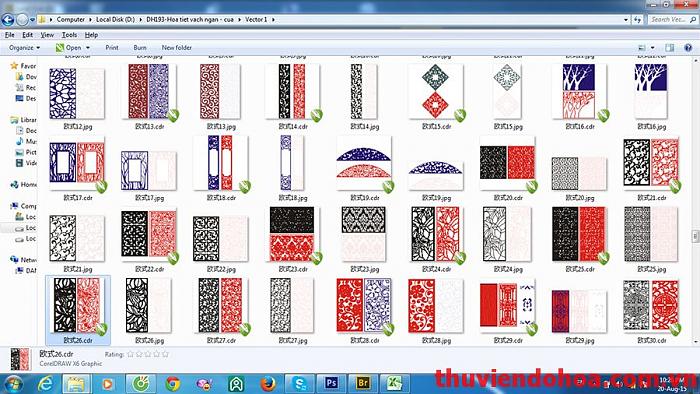Image resolution: width=700 pixels, height=394 pixels.
Task: Select thumbnail of 欧式12.jpg
Action: [x=77, y=94]
